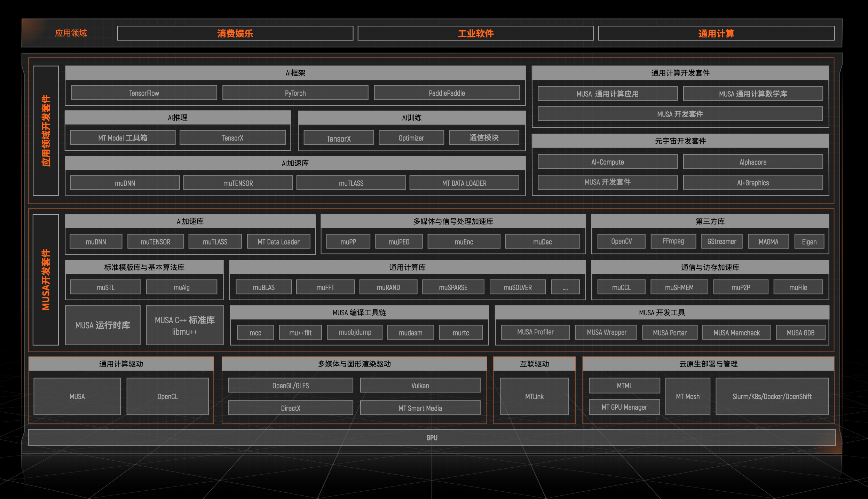The image size is (868, 499).
Task: Click the Optimizer box under AI训练
Action: [x=411, y=138]
